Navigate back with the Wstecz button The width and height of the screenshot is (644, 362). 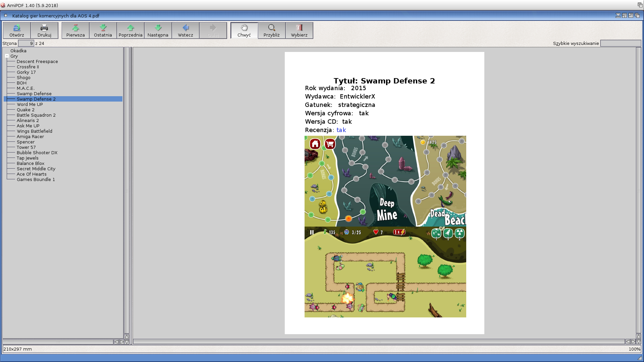185,31
